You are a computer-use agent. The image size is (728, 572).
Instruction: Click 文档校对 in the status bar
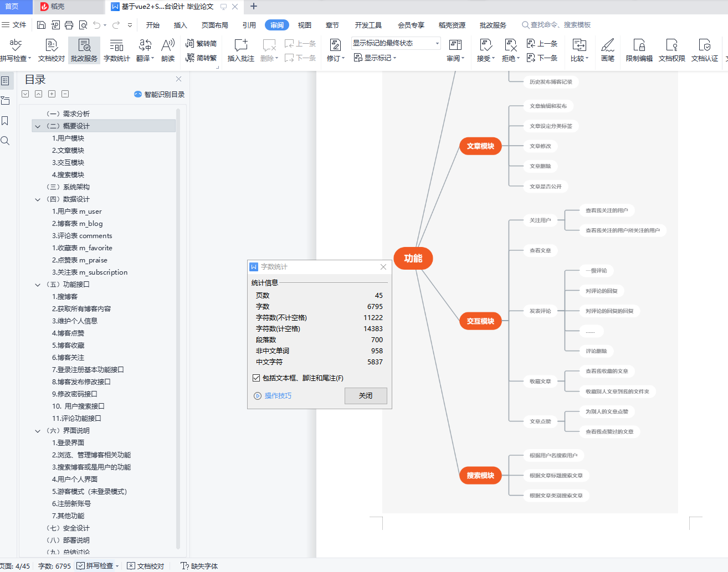point(146,566)
